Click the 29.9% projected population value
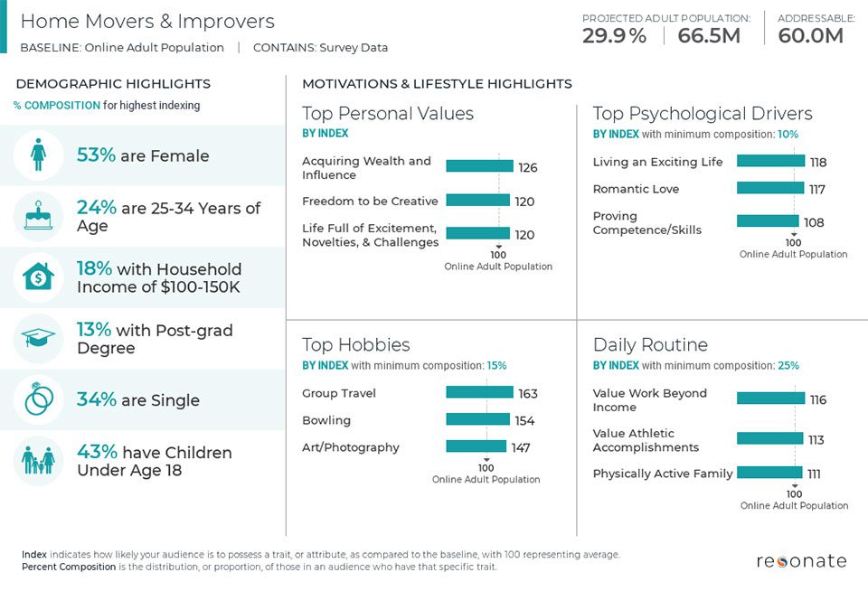Viewport: 868px width, 591px height. 614,36
